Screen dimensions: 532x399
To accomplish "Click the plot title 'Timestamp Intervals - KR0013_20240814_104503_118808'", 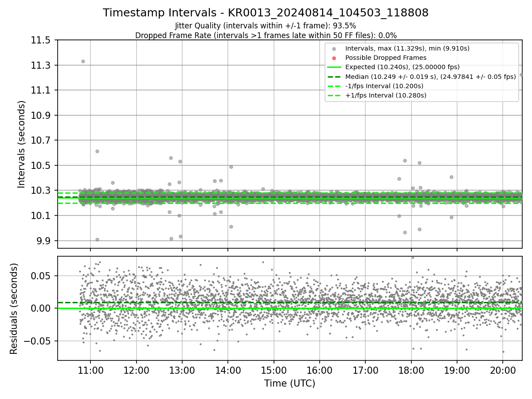I will click(x=266, y=13).
